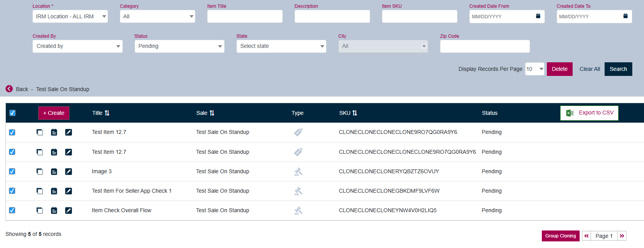Go to previous page with double-left arrows
The image size is (644, 248).
pos(586,236)
